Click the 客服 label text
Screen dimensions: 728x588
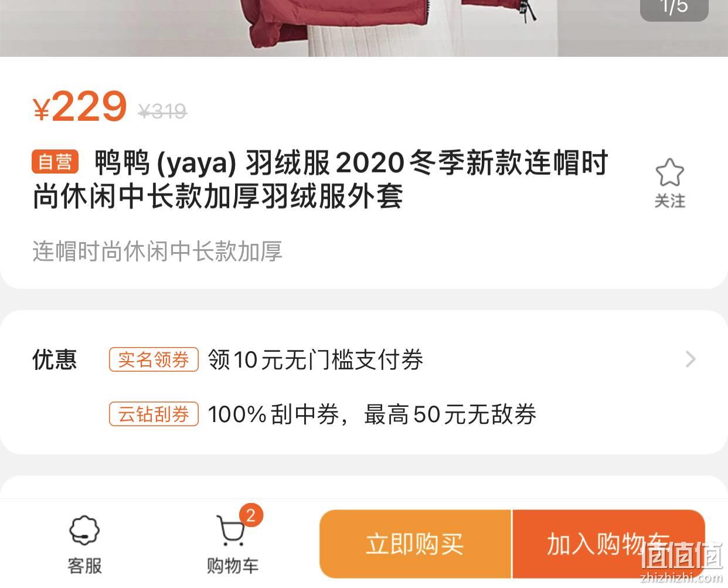(84, 566)
